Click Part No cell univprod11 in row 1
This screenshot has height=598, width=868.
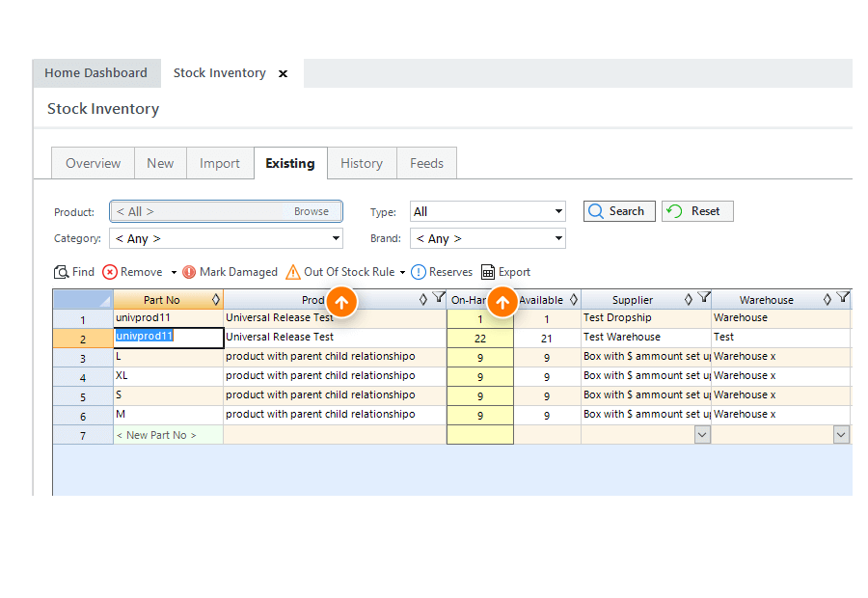(x=168, y=318)
